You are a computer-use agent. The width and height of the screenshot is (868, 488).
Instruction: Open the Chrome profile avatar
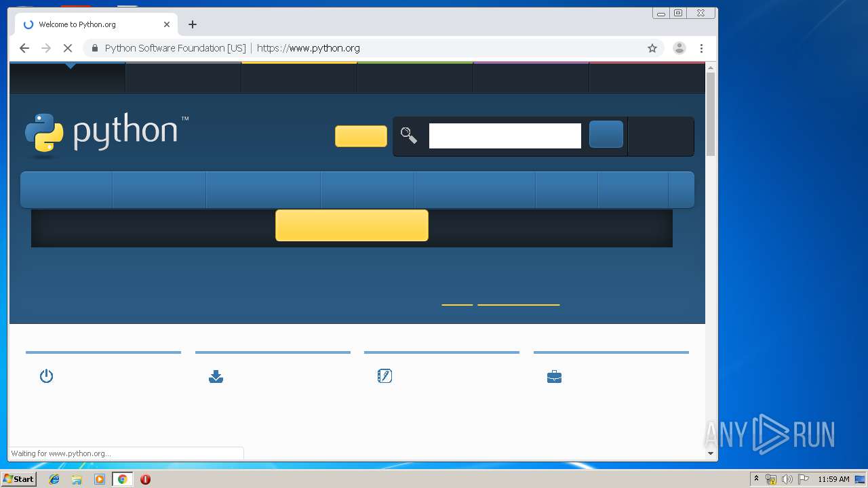pos(679,48)
